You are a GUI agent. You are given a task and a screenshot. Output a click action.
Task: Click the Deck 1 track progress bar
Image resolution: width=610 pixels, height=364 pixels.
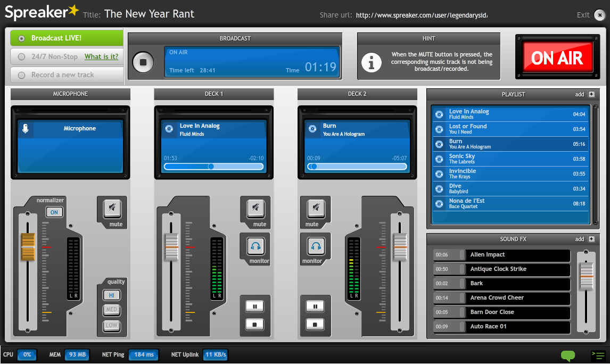213,167
